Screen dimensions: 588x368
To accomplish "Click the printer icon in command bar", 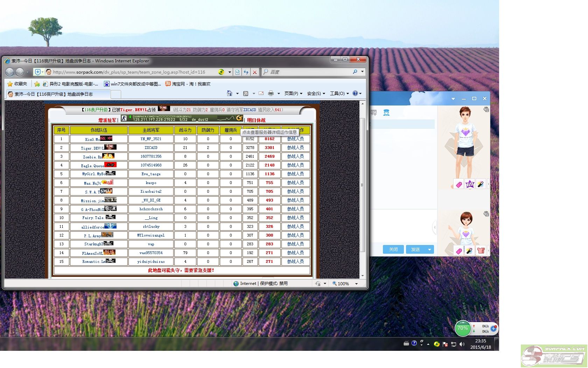I will pyautogui.click(x=271, y=93).
